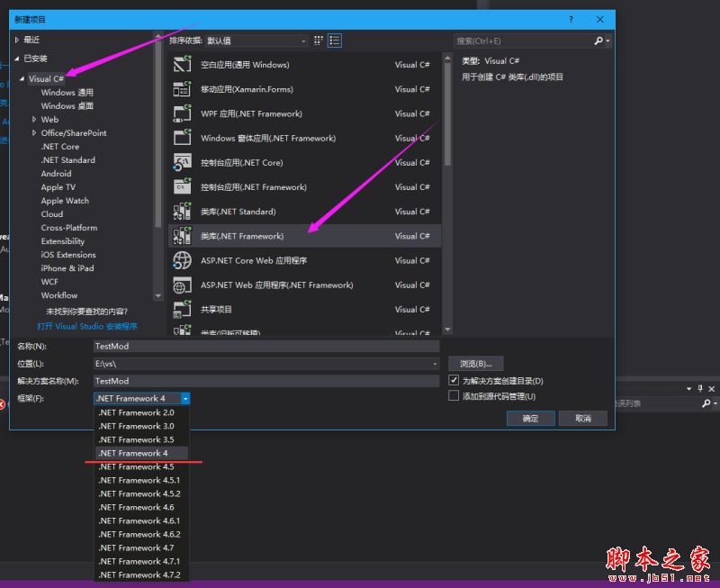Select the Cross-Platform tree item
The width and height of the screenshot is (720, 588).
[69, 228]
